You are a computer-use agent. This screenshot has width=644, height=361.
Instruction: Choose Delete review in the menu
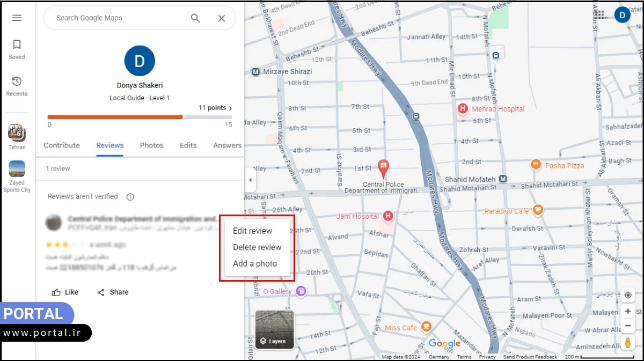pyautogui.click(x=257, y=247)
